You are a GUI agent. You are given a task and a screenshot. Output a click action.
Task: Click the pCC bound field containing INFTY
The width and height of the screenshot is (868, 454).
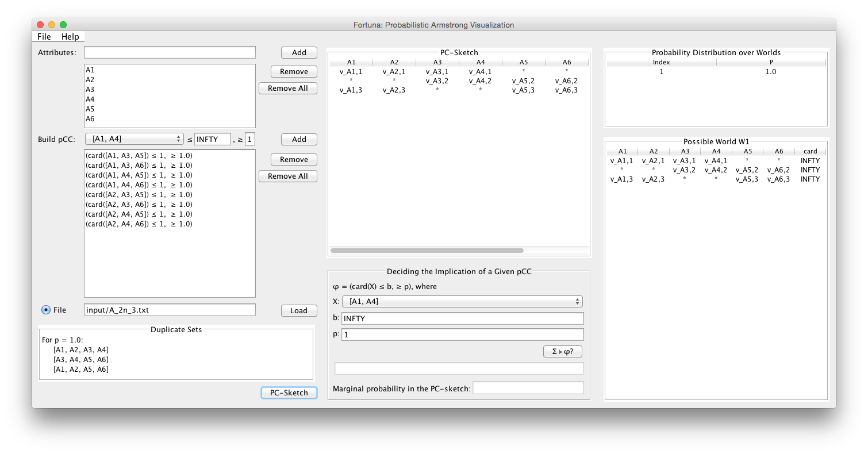213,139
